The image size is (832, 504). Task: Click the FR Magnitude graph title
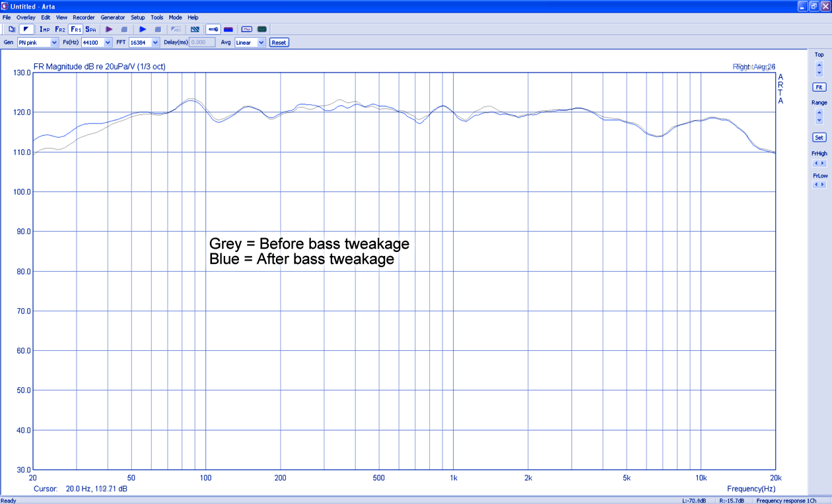tap(99, 67)
